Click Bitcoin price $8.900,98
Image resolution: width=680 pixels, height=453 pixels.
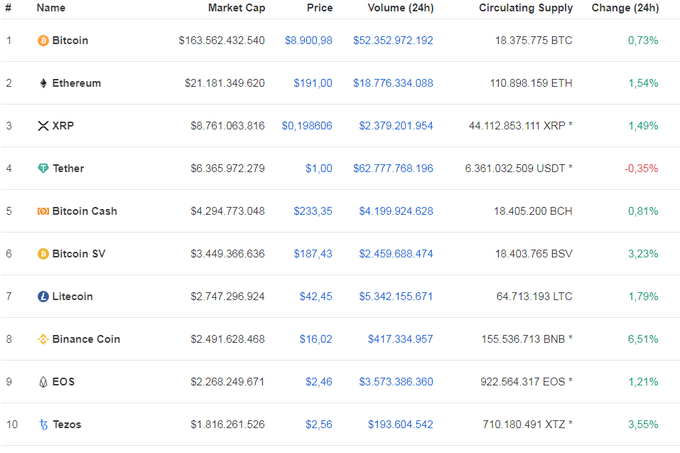pyautogui.click(x=308, y=41)
